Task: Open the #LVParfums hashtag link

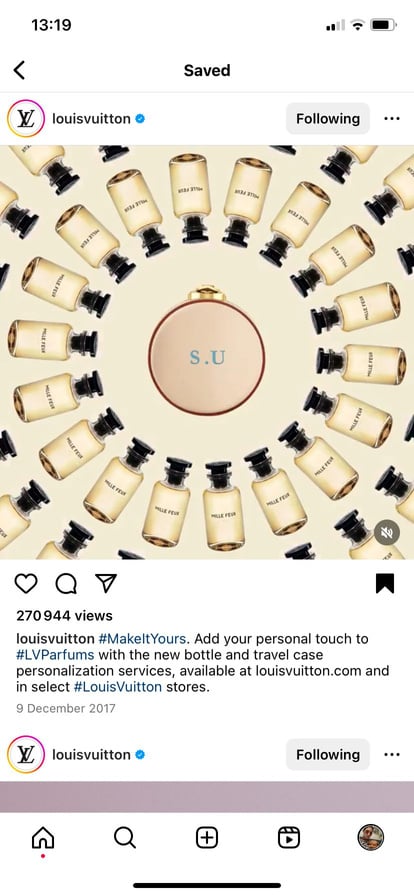Action: pyautogui.click(x=55, y=654)
